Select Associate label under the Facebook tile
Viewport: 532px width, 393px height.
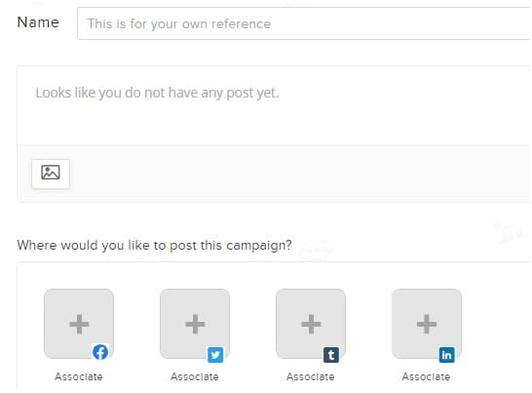point(79,376)
